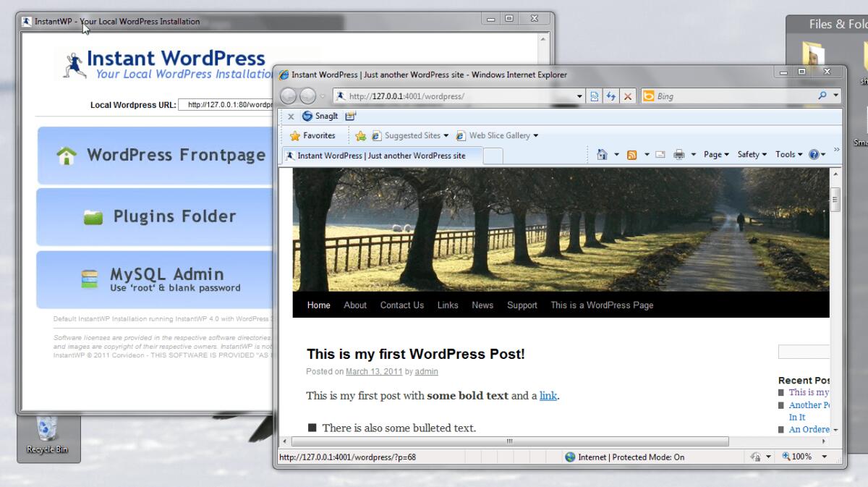The width and height of the screenshot is (868, 487).
Task: Click the Print icon on the command bar
Action: point(678,154)
